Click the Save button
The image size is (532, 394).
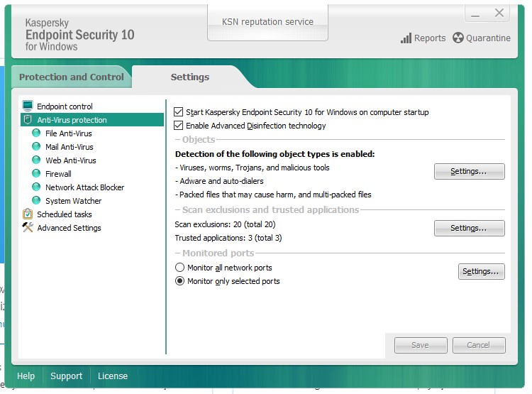(x=421, y=345)
